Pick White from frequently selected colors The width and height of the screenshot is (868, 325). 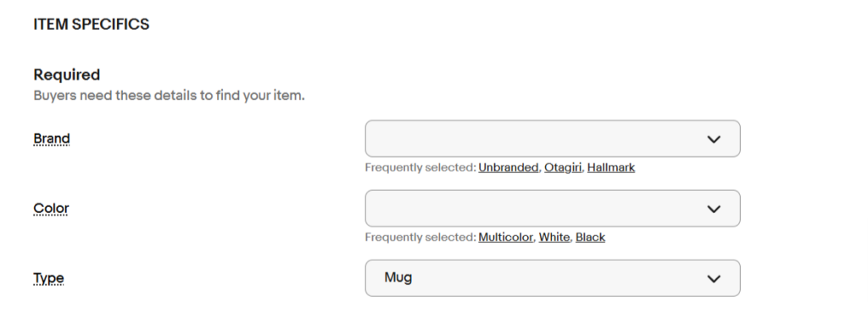click(x=554, y=238)
